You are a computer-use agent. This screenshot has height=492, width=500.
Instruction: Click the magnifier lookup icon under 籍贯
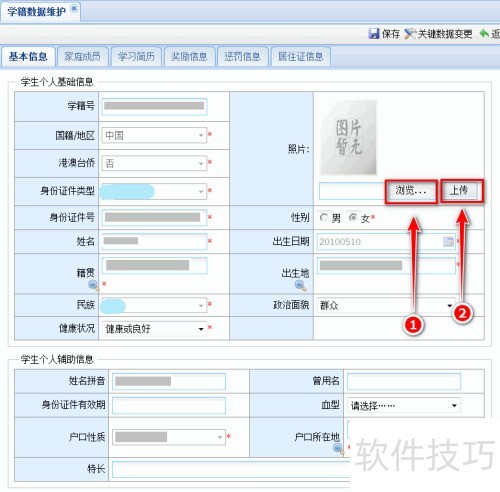94,285
